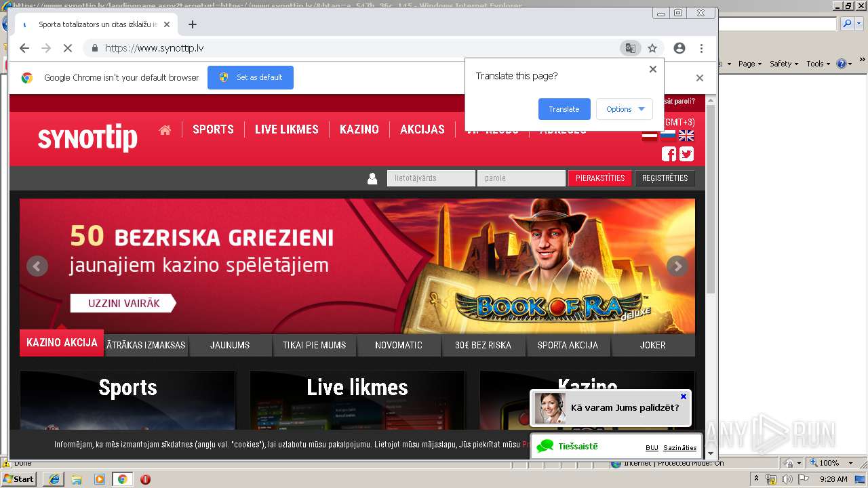
Task: Open the AKCIJAS menu item
Action: (422, 129)
